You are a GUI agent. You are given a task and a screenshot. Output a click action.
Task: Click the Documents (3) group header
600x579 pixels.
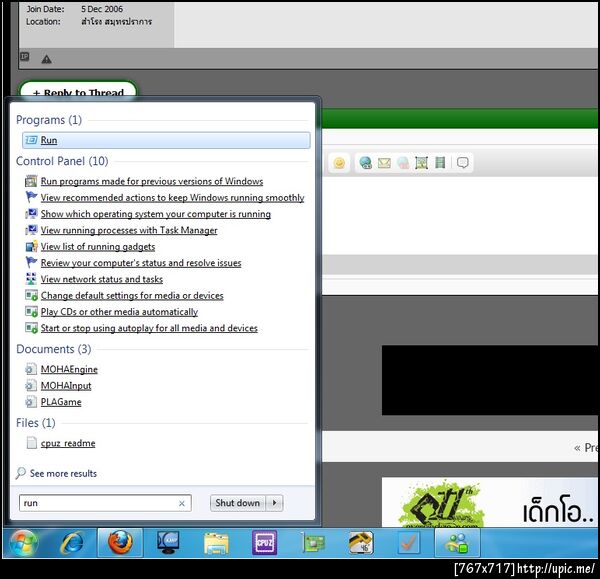tap(54, 349)
